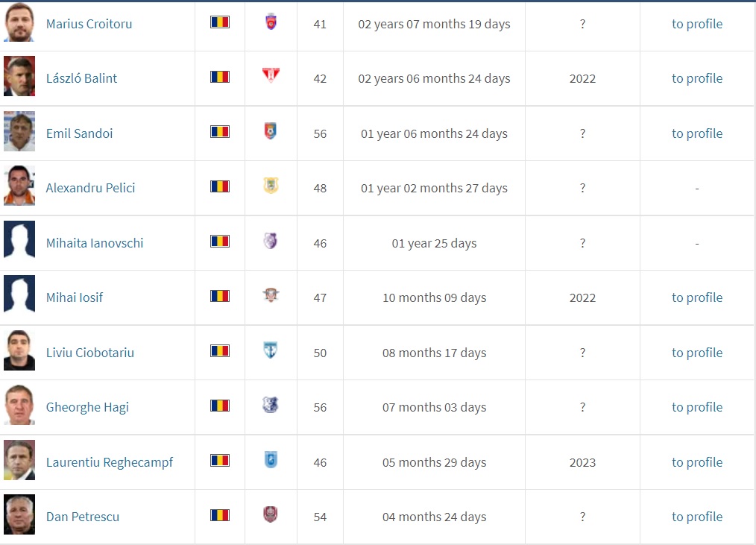Click club crest next to László Balint
This screenshot has height=545, width=756.
click(271, 76)
